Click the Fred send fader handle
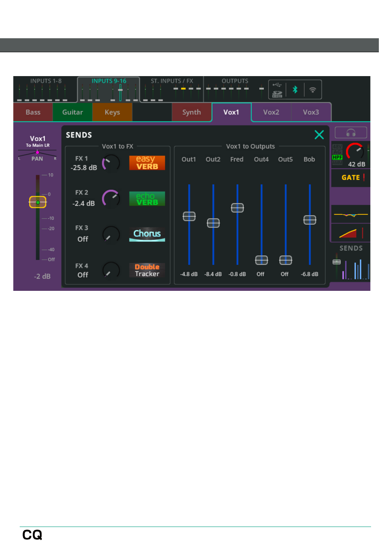The height and width of the screenshot is (557, 392). (x=238, y=208)
